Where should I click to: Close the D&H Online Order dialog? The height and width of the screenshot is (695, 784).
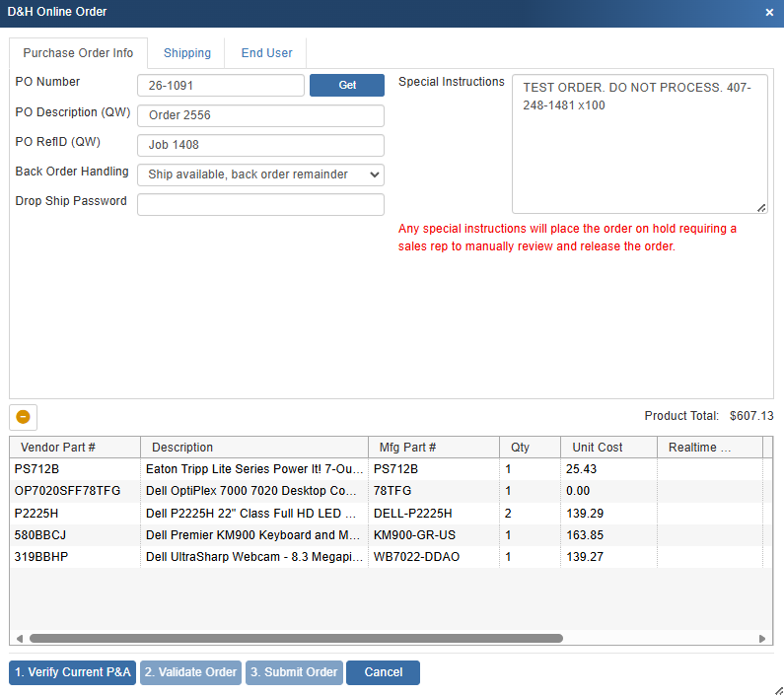[x=769, y=13]
